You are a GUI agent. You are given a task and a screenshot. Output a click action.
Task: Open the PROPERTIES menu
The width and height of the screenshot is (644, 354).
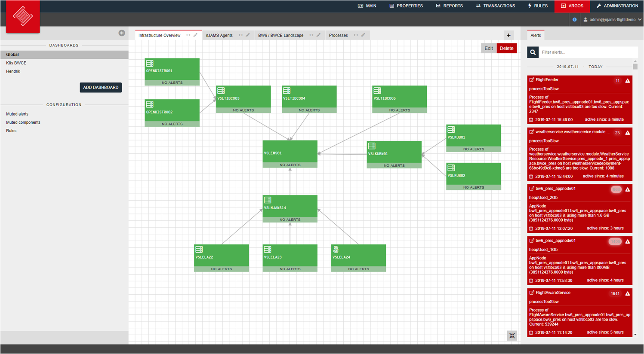(406, 6)
